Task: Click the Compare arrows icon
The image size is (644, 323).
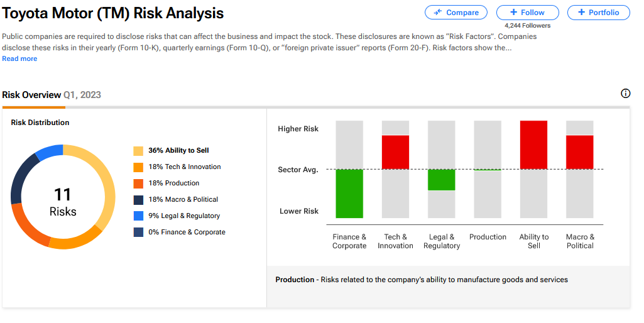Action: [437, 13]
